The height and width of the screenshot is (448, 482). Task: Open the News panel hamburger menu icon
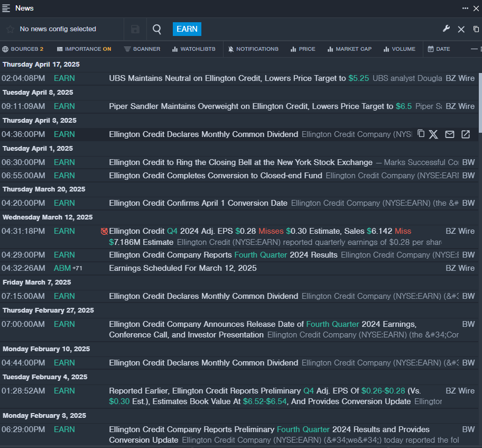[x=6, y=8]
